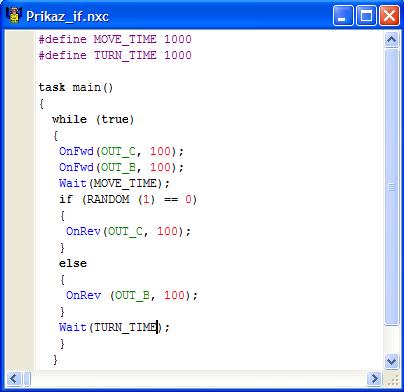This screenshot has height=392, width=404.
Task: Click the vertical scrollbar up arrow
Action: click(391, 40)
